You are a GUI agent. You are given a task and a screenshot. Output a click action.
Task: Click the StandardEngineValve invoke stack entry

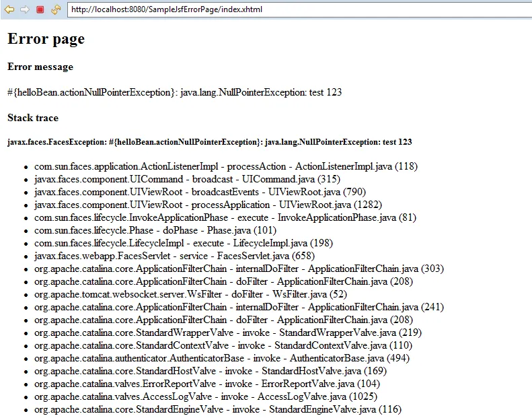[x=219, y=409]
